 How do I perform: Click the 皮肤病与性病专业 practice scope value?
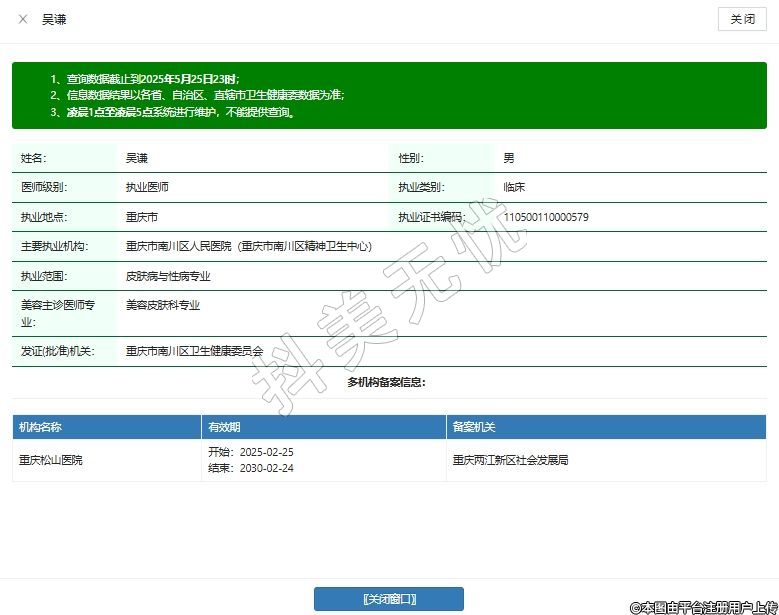coord(167,276)
